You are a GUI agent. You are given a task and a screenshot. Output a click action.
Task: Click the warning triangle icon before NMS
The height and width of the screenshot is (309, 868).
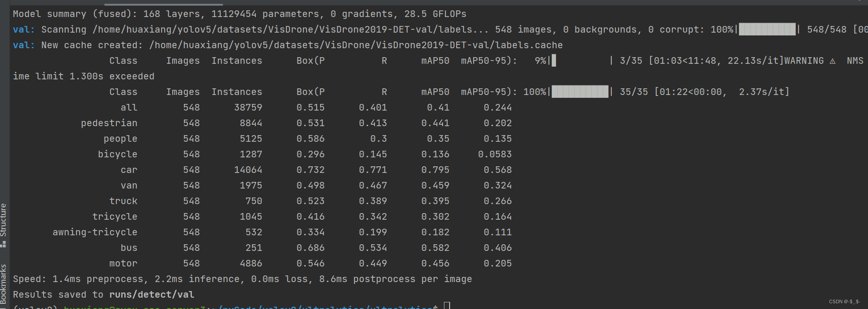click(833, 61)
